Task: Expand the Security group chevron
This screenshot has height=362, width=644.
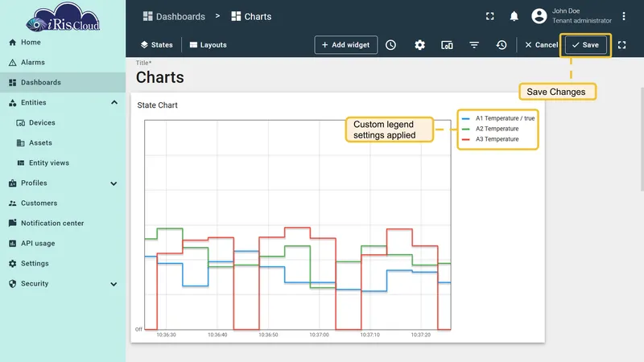Action: (114, 284)
